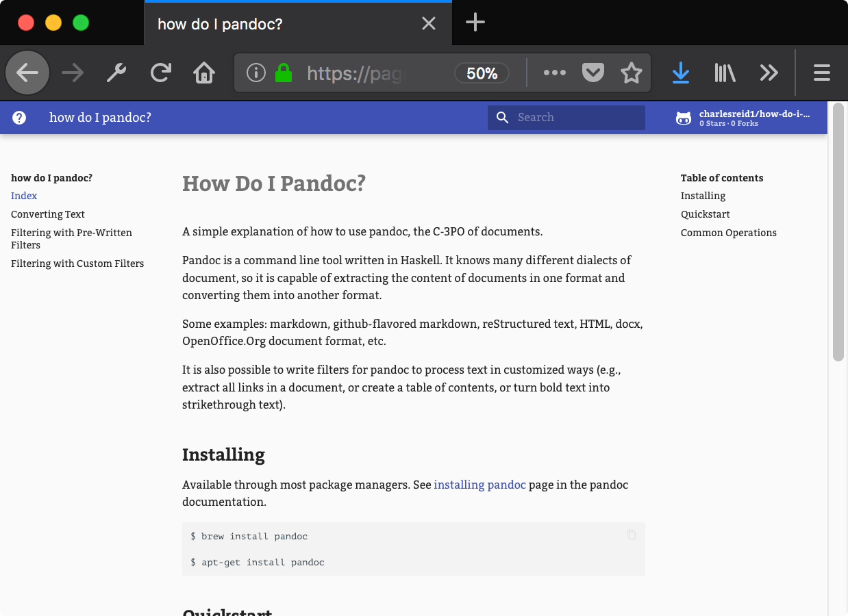Image resolution: width=848 pixels, height=616 pixels.
Task: Open the charlesreid1/how-do-i-... repository link
Action: pos(743,118)
